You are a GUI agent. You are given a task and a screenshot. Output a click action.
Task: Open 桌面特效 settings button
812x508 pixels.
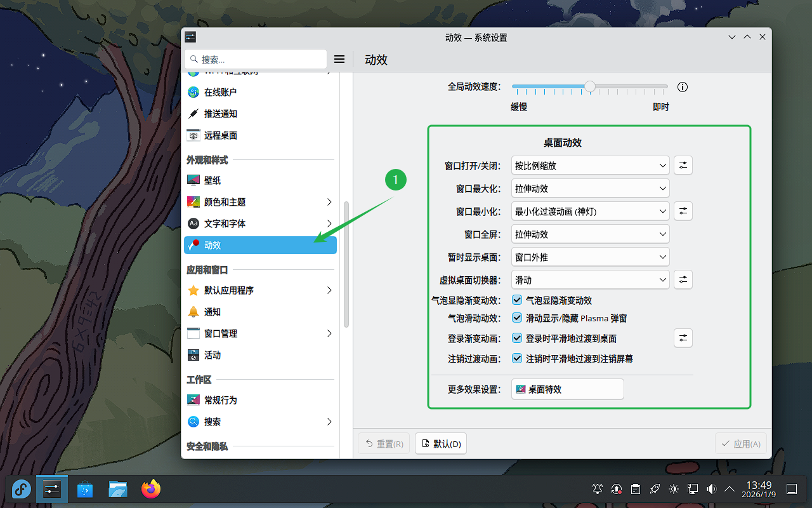tap(567, 389)
